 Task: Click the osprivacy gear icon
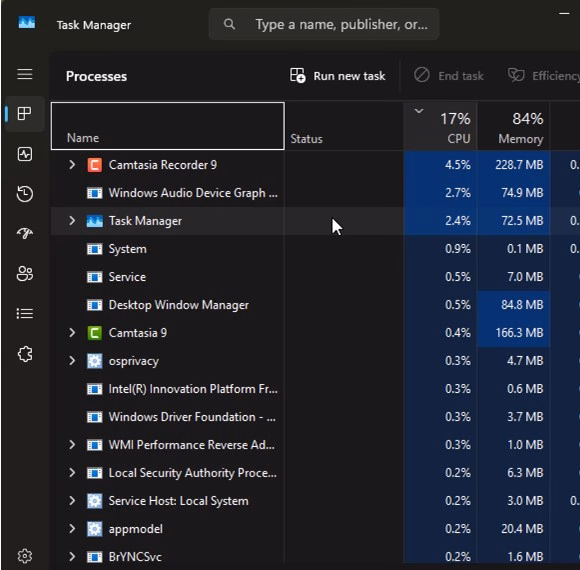coord(94,361)
